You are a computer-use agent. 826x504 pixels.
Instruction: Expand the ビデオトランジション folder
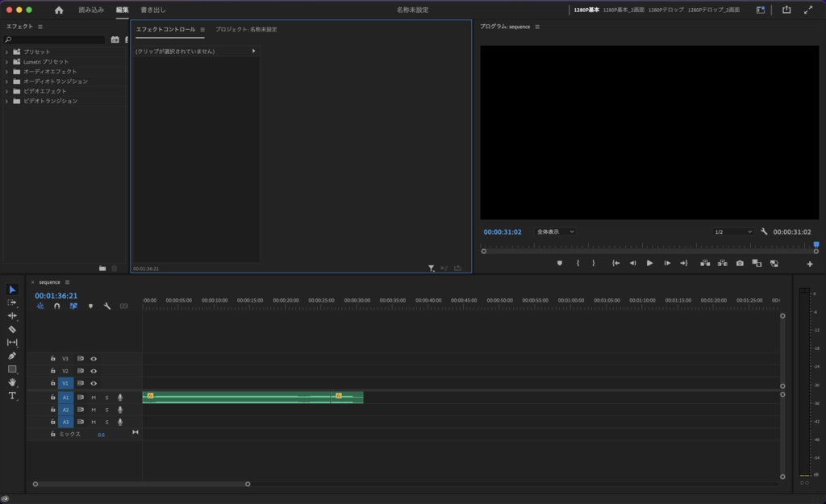click(6, 101)
